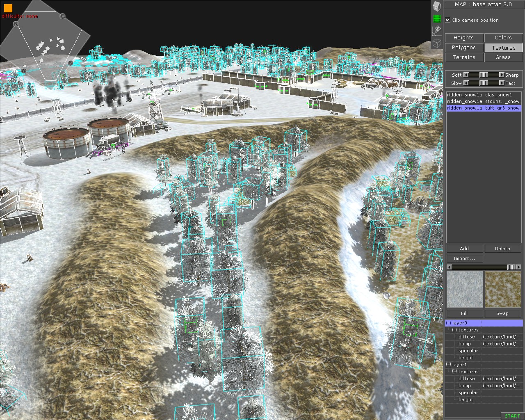Click the Swap textures button
The image size is (525, 420).
click(502, 313)
